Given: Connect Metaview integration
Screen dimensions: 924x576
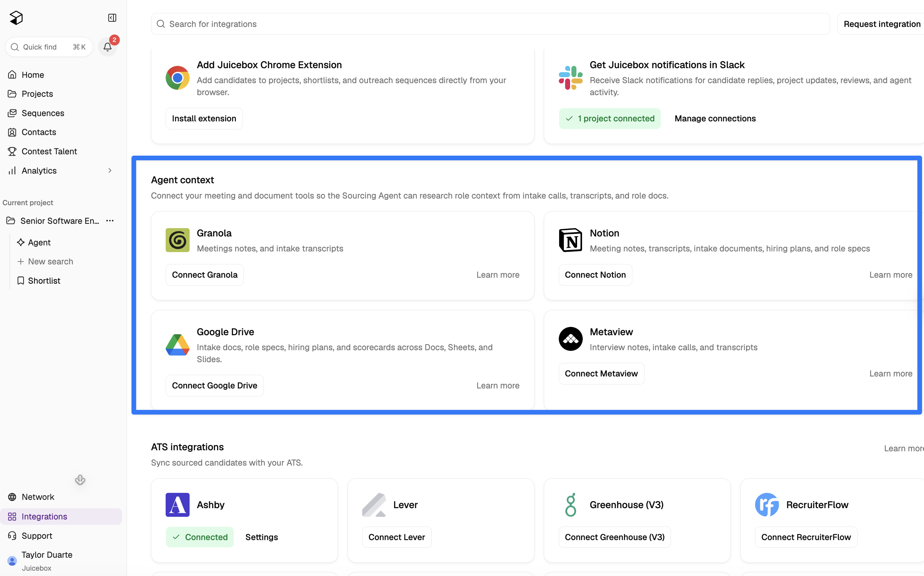Looking at the screenshot, I should [x=601, y=374].
